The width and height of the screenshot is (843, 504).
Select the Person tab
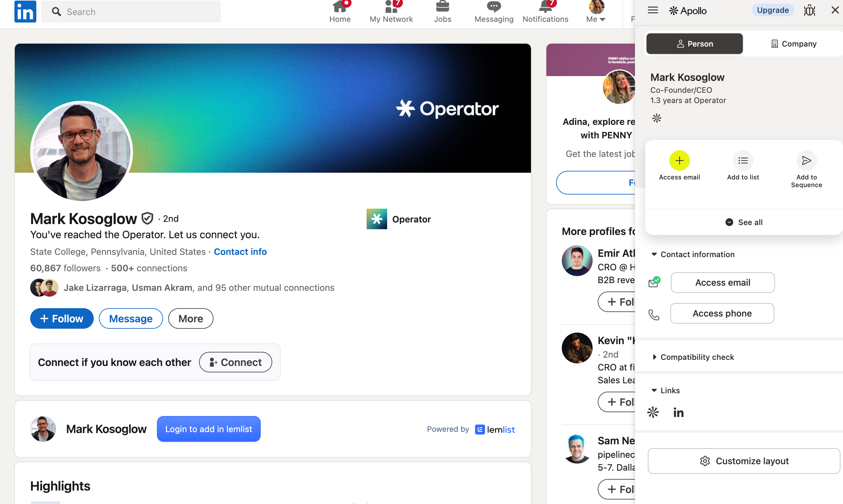point(694,44)
